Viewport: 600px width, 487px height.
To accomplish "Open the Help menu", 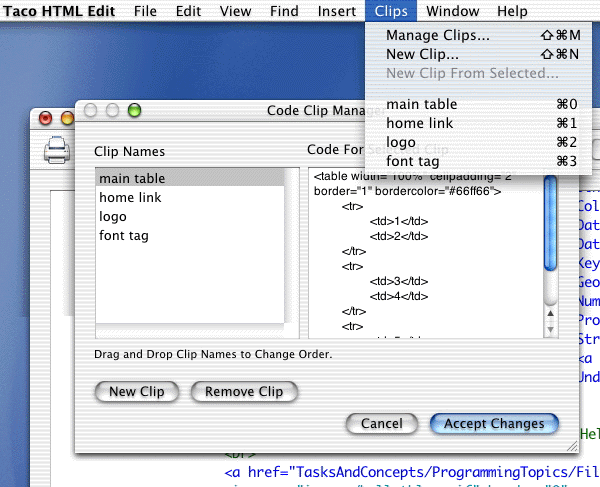I will pyautogui.click(x=512, y=11).
